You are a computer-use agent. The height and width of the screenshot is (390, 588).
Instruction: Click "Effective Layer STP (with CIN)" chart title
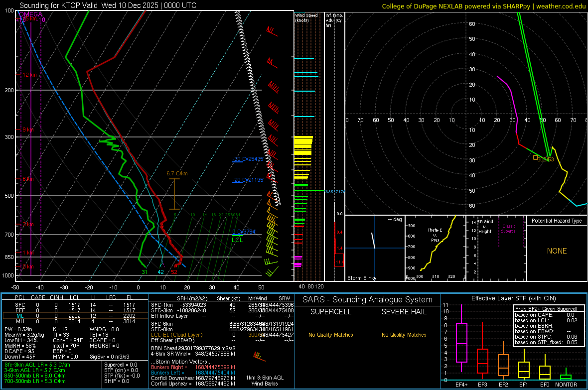click(513, 298)
